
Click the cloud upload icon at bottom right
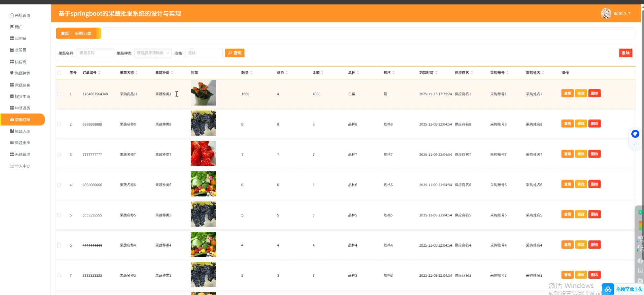coord(608,289)
